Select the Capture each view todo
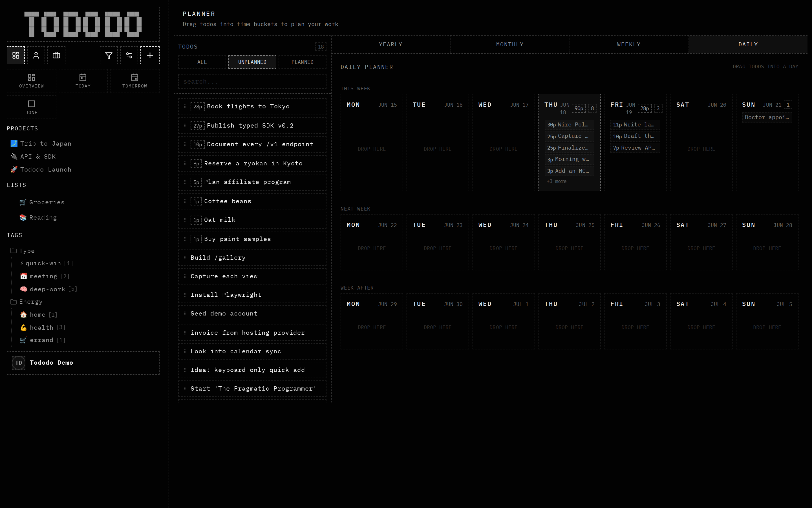 coord(252,277)
